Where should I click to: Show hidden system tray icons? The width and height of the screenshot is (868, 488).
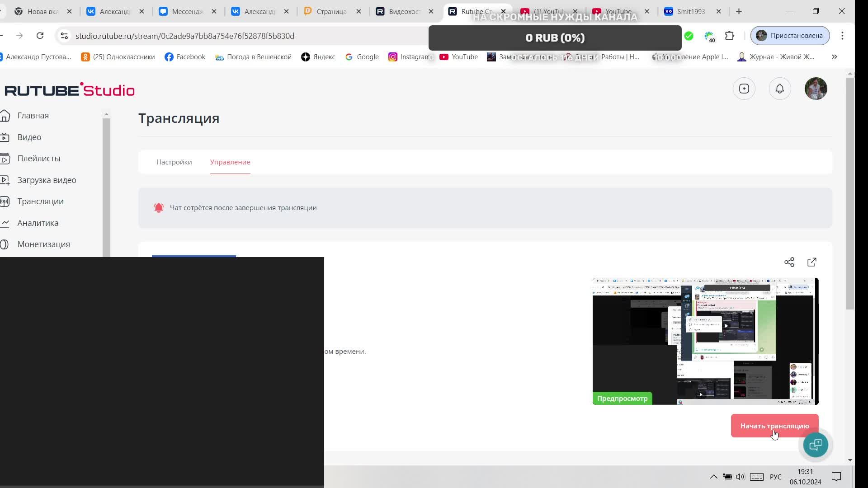(x=713, y=477)
